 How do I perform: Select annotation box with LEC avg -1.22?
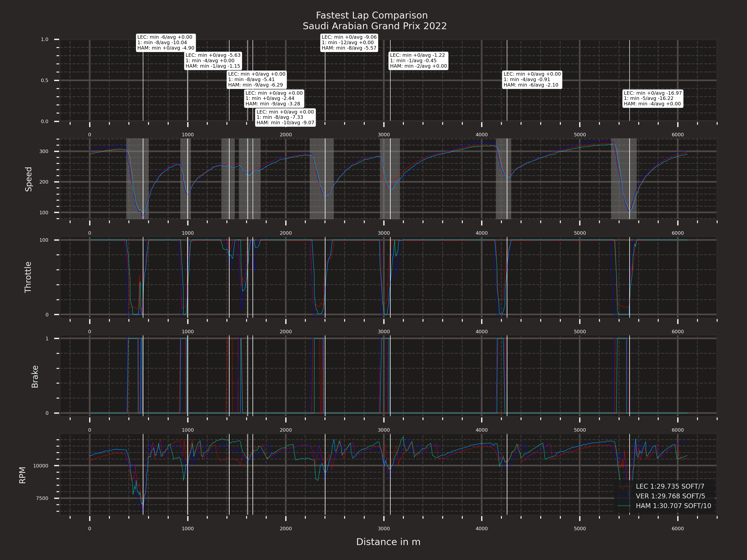[418, 61]
